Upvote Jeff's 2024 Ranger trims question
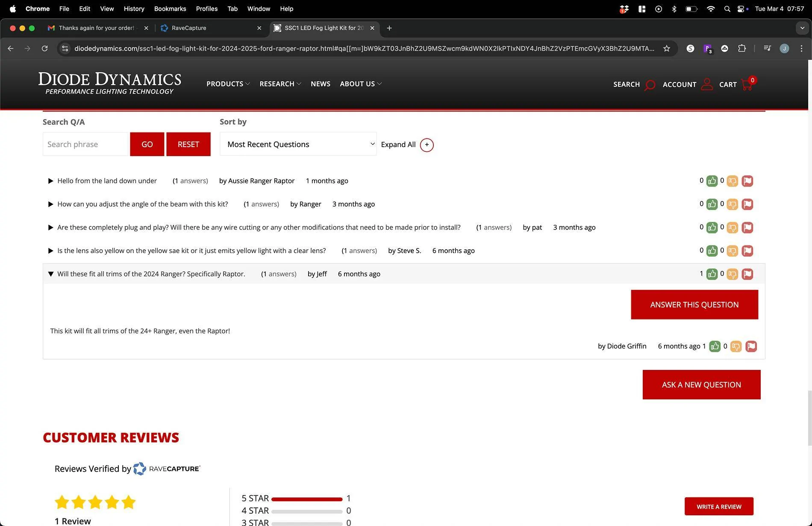The width and height of the screenshot is (812, 526). coord(712,274)
